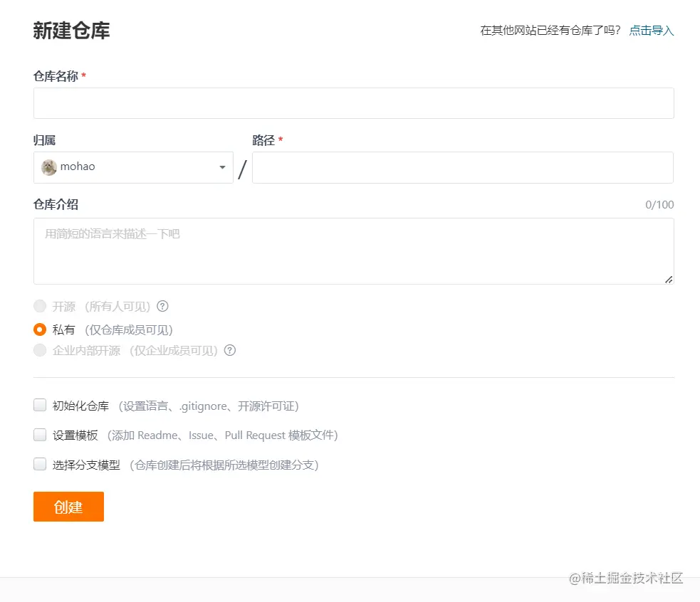Enable 设置模板 checkbox
Image resolution: width=700 pixels, height=602 pixels.
pos(40,435)
